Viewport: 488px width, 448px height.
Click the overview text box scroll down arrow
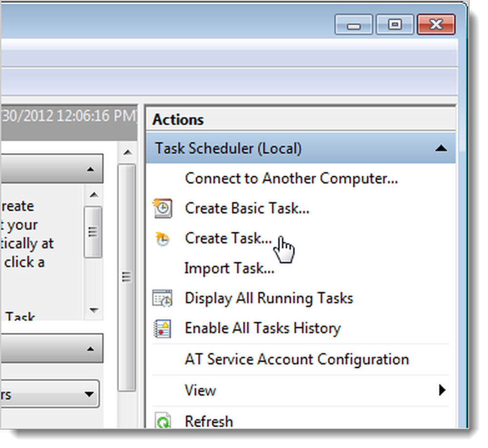[94, 310]
